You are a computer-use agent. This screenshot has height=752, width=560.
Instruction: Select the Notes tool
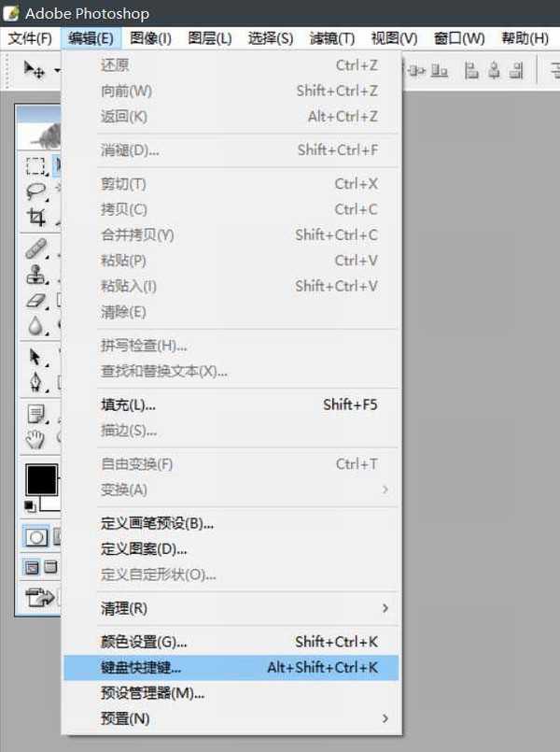click(x=35, y=414)
